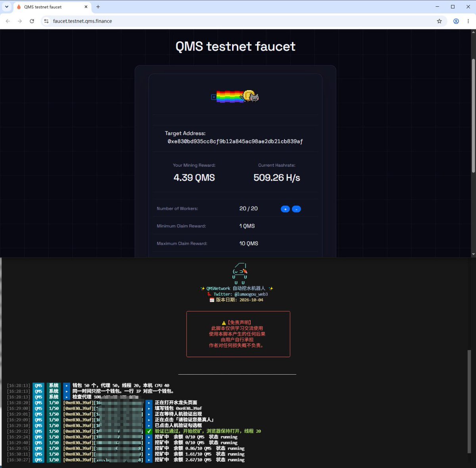Click the "Current Hashrate:" label
This screenshot has width=476, height=468.
tap(277, 165)
